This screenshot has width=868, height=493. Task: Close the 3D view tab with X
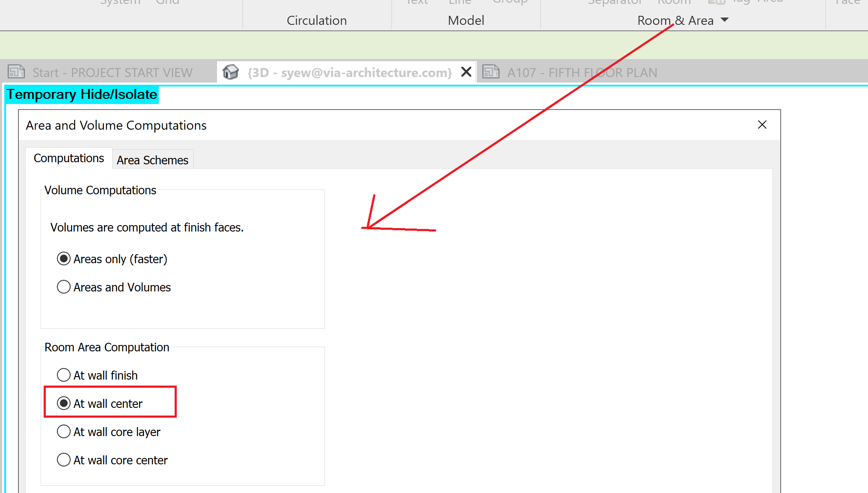[x=466, y=72]
